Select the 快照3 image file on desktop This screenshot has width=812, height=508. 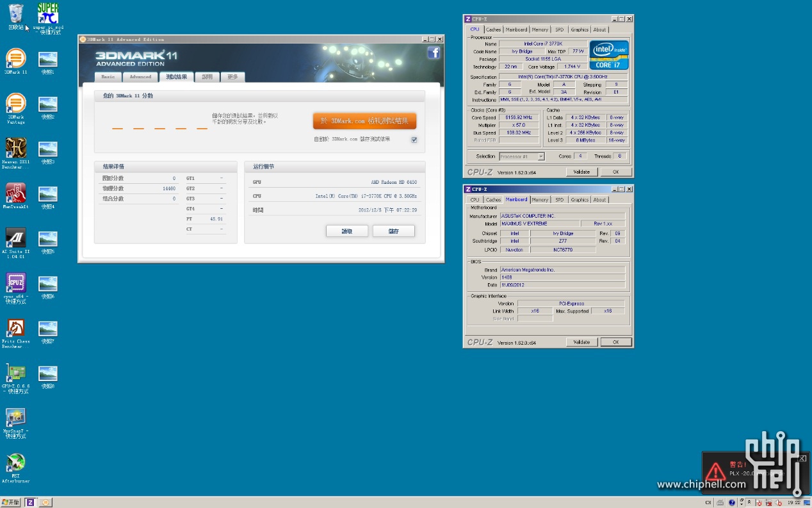(x=48, y=152)
